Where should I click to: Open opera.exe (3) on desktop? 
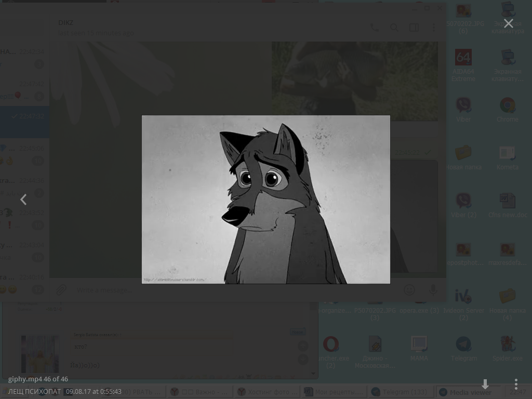[419, 307]
